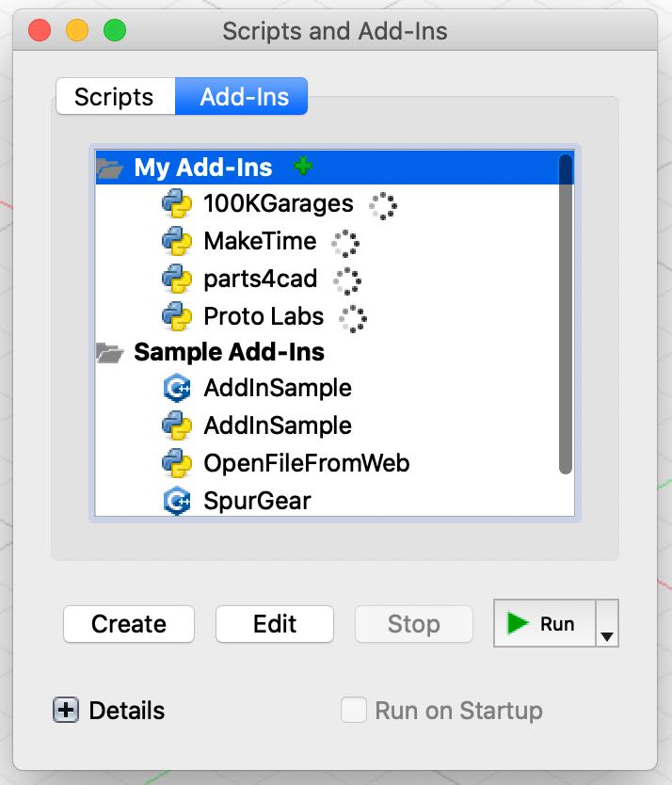This screenshot has width=672, height=785.
Task: Select the OpenFileFromWeb add-in
Action: (307, 463)
